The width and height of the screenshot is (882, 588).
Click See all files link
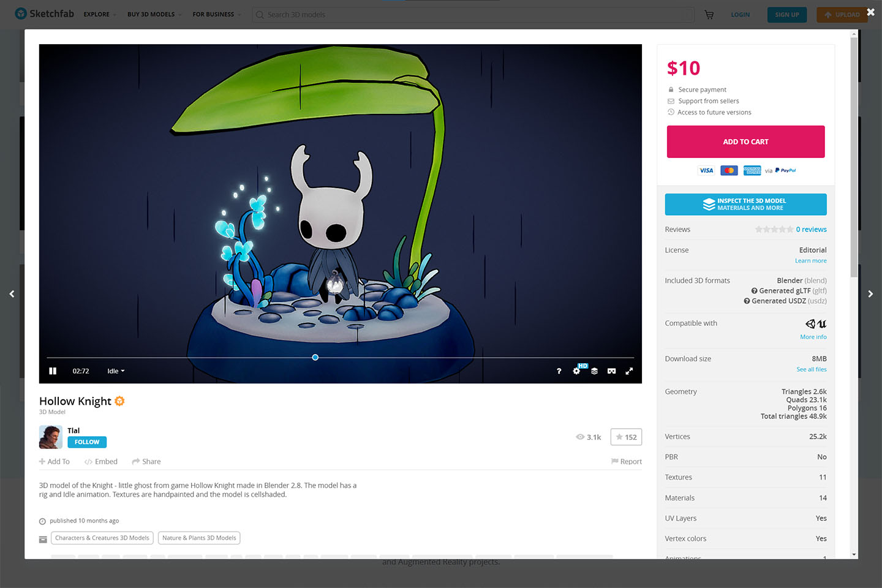(811, 369)
